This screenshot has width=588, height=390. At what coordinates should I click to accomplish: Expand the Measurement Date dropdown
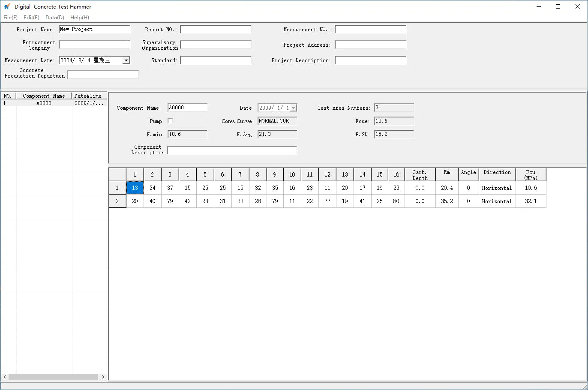pyautogui.click(x=126, y=60)
